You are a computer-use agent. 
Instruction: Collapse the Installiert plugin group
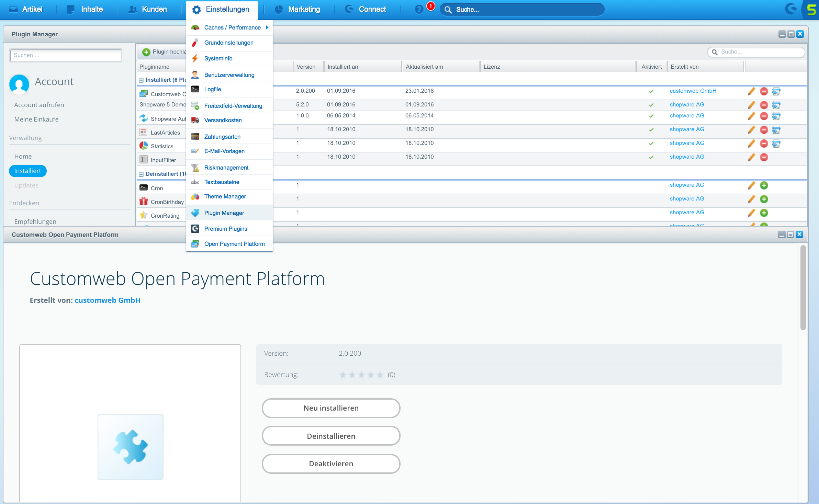141,80
